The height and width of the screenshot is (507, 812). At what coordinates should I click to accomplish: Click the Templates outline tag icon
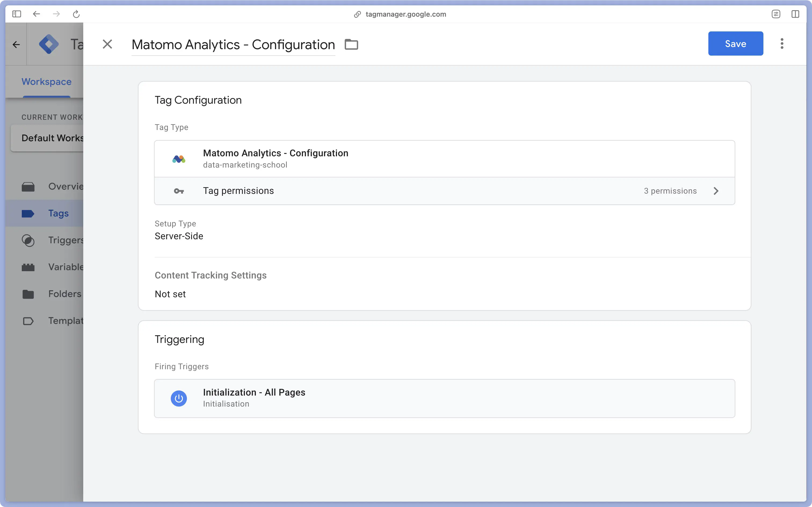[28, 321]
